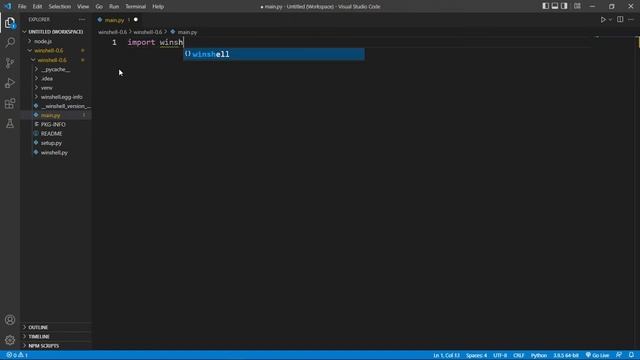Screen dimensions: 640x360
Task: Open the Manage gear icon
Action: [x=10, y=340]
